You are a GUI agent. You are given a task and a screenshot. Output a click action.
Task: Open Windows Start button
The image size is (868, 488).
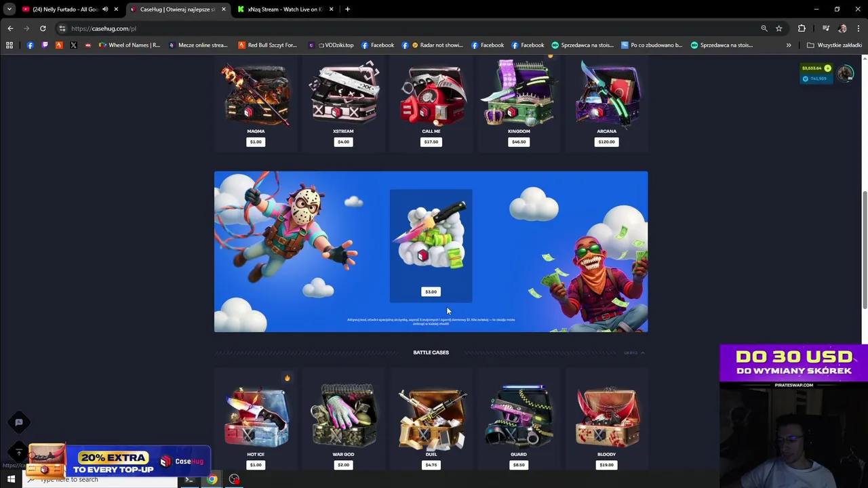point(11,480)
